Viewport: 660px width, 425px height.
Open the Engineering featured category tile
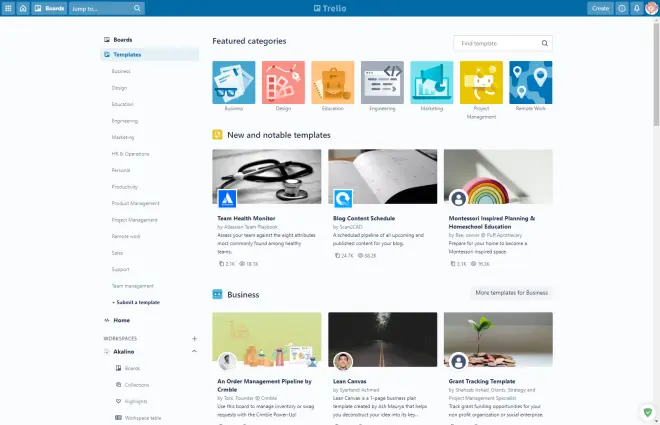point(382,82)
